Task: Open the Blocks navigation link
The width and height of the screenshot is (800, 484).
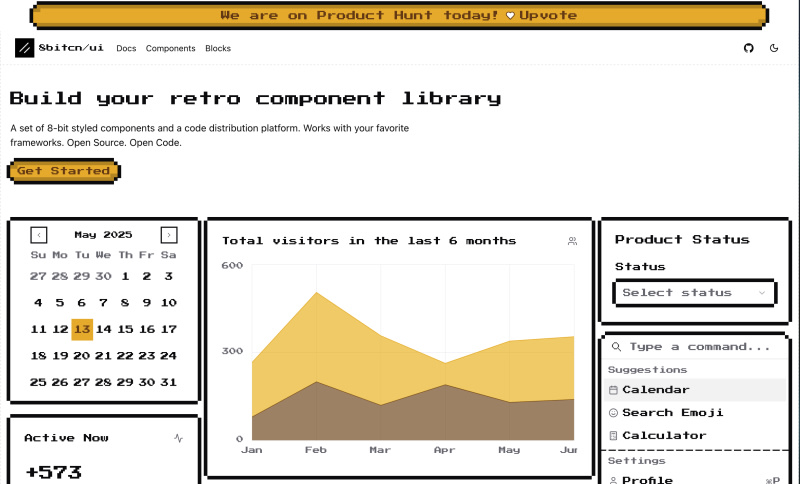Action: point(217,48)
